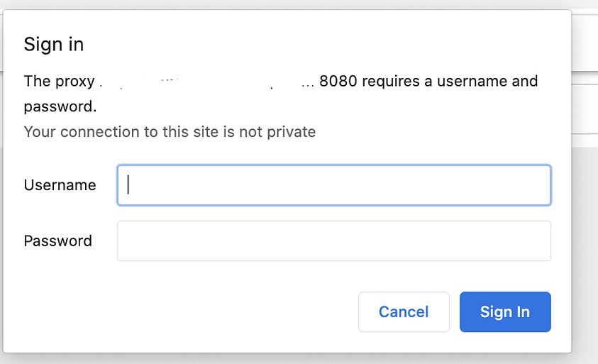Click the Username field label
This screenshot has width=598, height=364.
pyautogui.click(x=60, y=185)
